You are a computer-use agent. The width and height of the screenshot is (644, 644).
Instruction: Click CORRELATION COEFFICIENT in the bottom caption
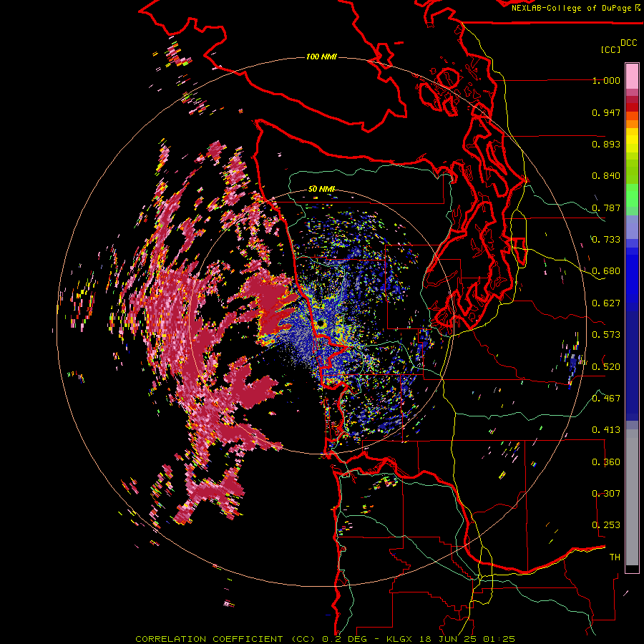point(209,639)
